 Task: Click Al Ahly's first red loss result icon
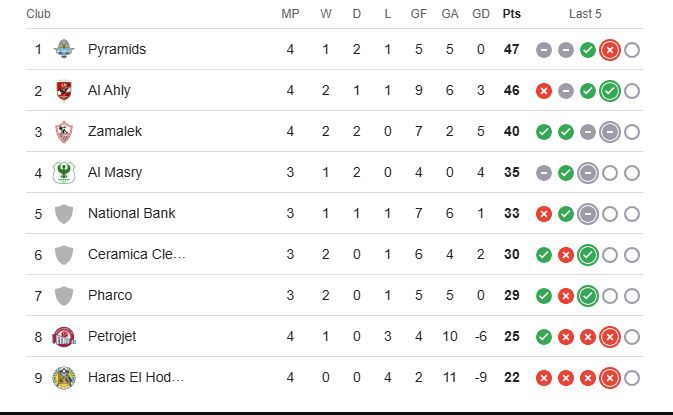(544, 91)
